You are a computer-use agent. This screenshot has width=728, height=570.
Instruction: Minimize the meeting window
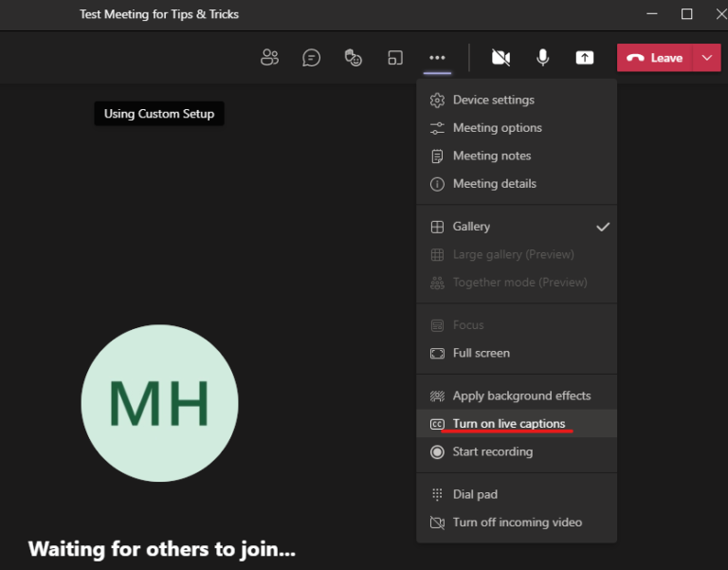[x=652, y=14]
